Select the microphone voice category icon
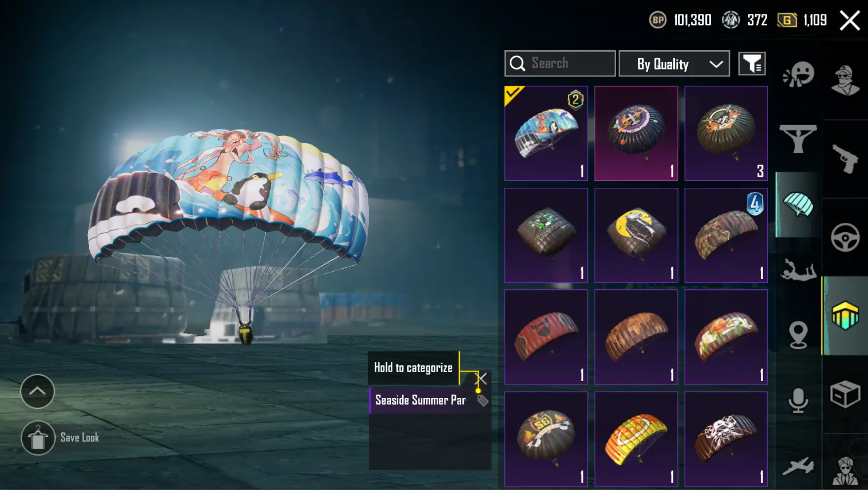Viewport: 868px width, 490px height. coord(798,400)
